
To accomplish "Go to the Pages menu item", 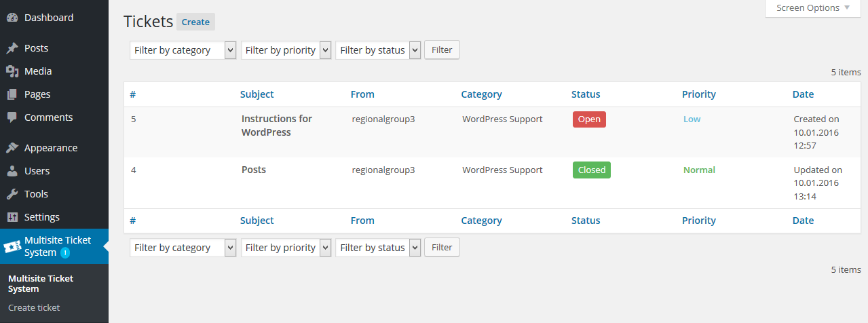I will (x=37, y=94).
